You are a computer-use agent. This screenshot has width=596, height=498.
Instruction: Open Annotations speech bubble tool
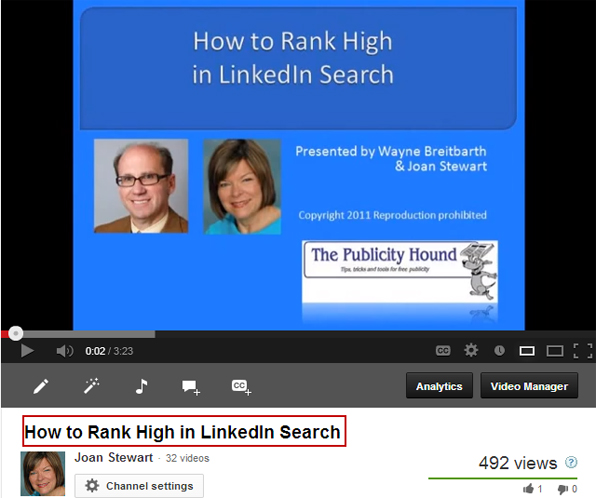[x=191, y=387]
